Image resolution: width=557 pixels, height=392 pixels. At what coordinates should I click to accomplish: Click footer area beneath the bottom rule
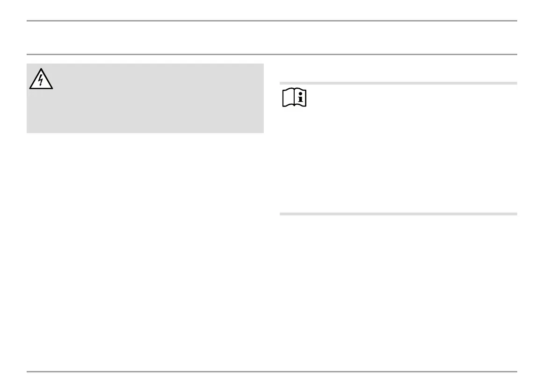click(272, 382)
